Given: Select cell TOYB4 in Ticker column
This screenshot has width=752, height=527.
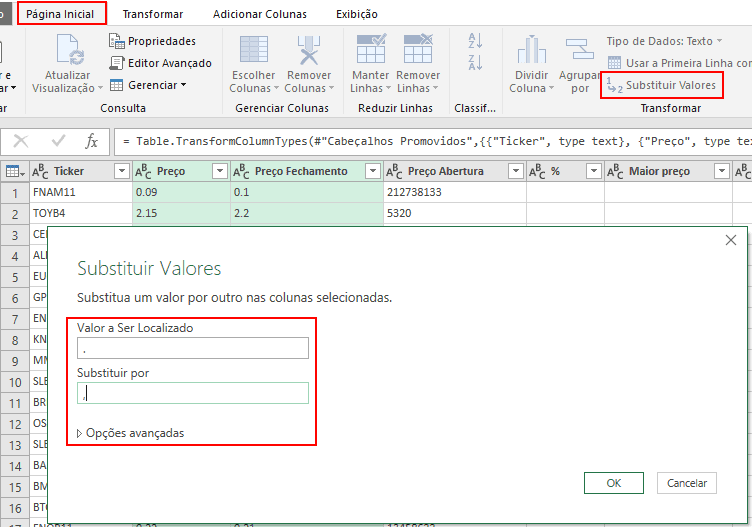Looking at the screenshot, I should pyautogui.click(x=81, y=213).
